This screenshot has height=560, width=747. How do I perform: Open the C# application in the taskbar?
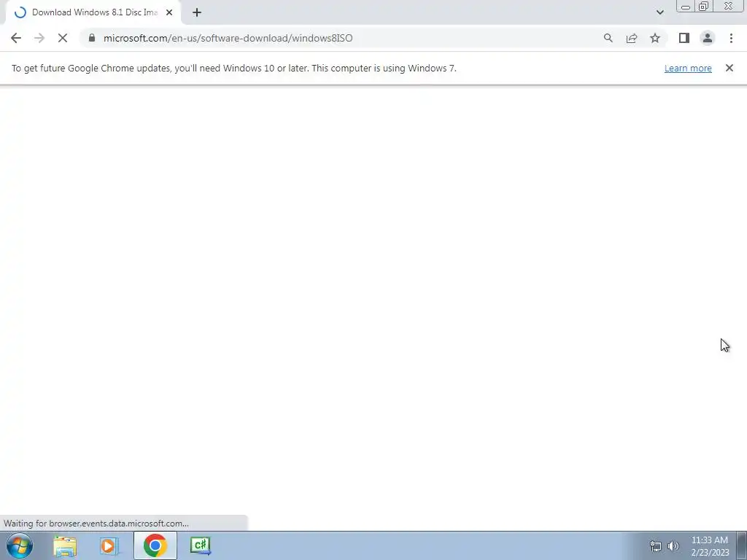pos(200,545)
